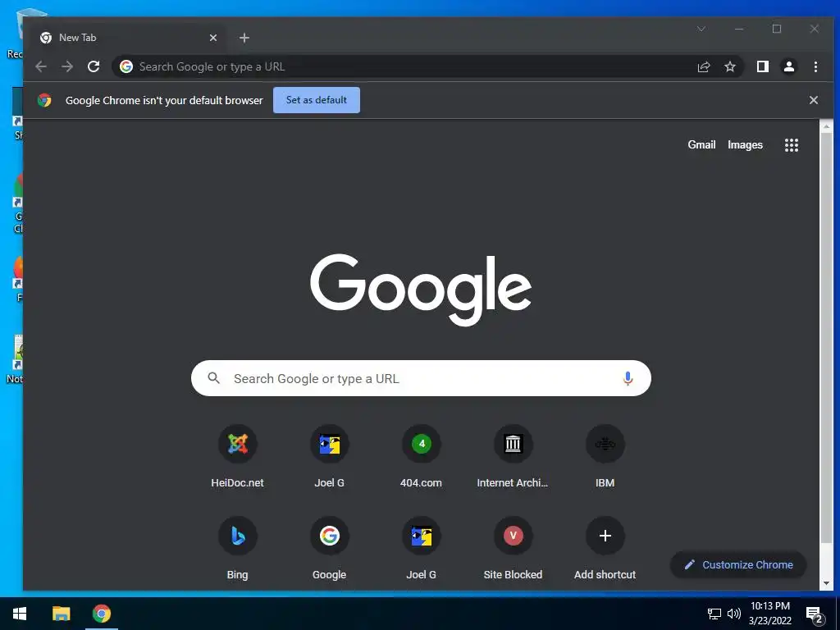Viewport: 840px width, 630px height.
Task: Toggle the side panel icon
Action: (x=762, y=66)
